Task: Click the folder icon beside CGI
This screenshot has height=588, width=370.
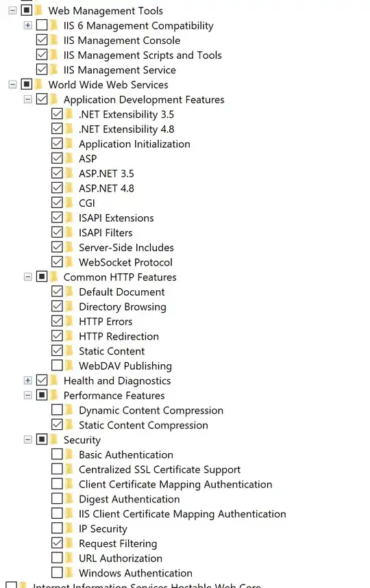Action: [69, 203]
